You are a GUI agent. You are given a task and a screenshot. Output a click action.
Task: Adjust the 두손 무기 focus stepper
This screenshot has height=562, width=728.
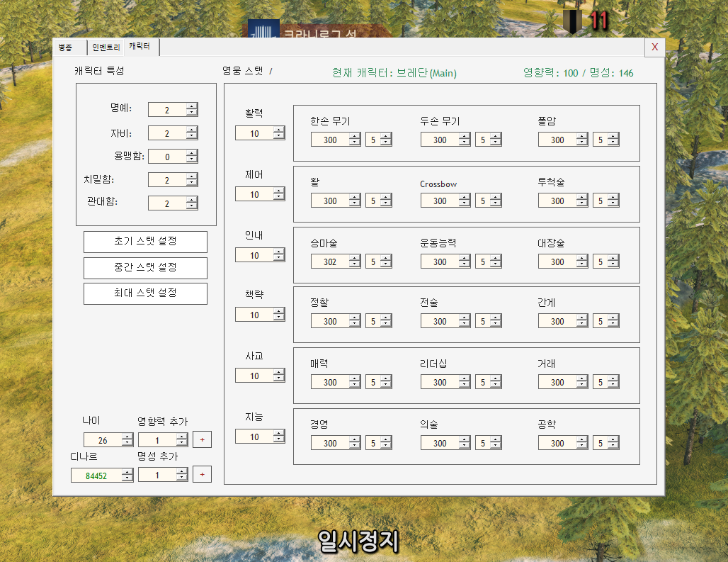(x=496, y=140)
